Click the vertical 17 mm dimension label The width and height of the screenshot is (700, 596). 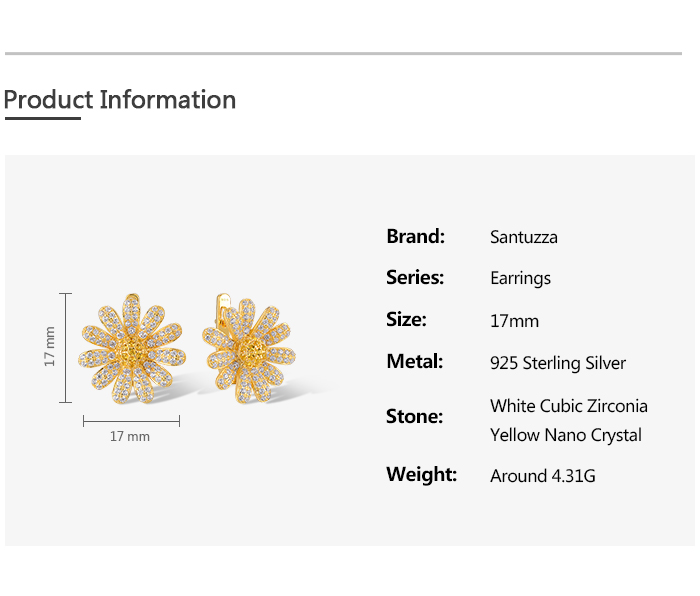[x=49, y=347]
